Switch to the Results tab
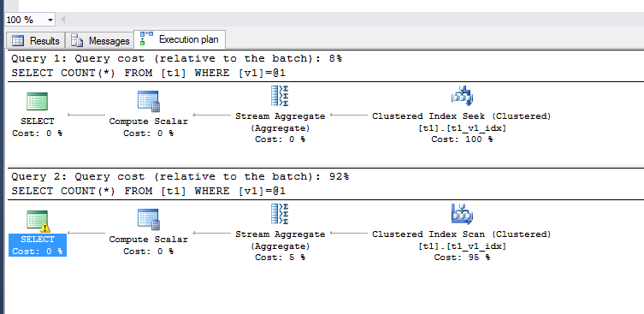Image resolution: width=644 pixels, height=314 pixels. pyautogui.click(x=36, y=41)
